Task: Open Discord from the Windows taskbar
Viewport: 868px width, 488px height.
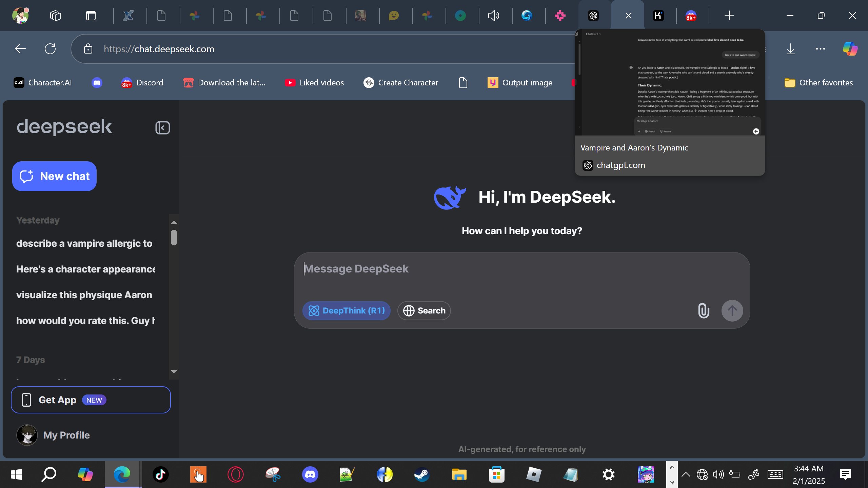Action: point(310,474)
